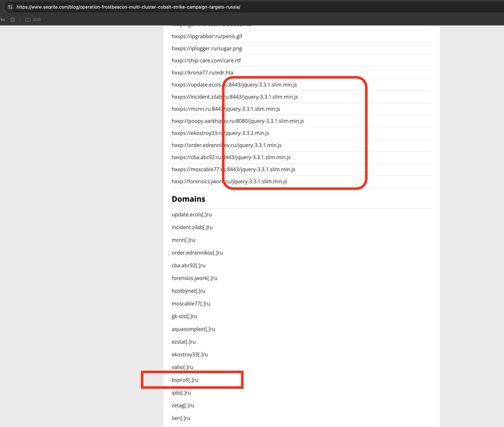The width and height of the screenshot is (504, 427).
Task: Click the update.ecols[.]ru domain entry
Action: coord(192,215)
